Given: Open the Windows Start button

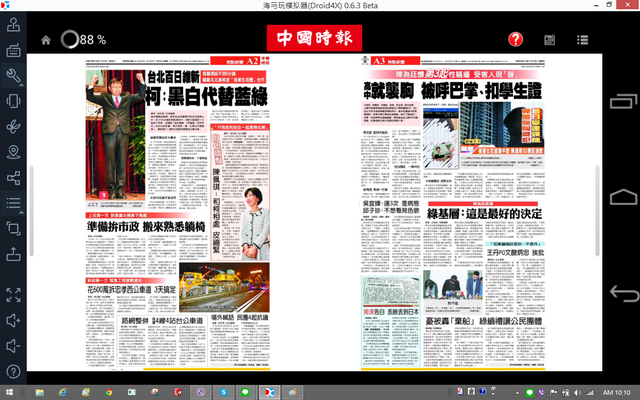Looking at the screenshot, I should click(x=9, y=392).
